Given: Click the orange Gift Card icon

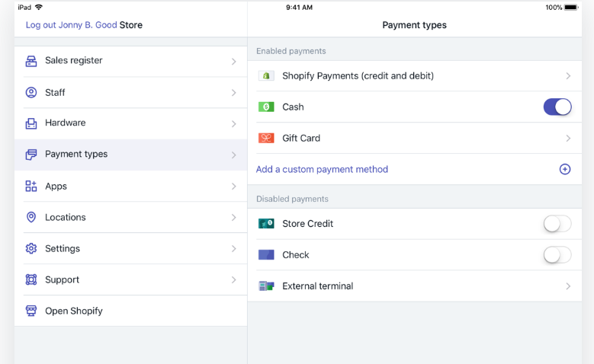Looking at the screenshot, I should coord(266,138).
